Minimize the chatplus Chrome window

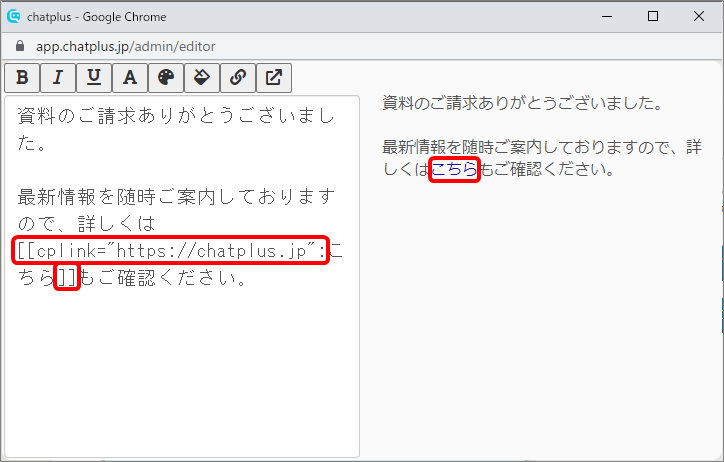(607, 17)
